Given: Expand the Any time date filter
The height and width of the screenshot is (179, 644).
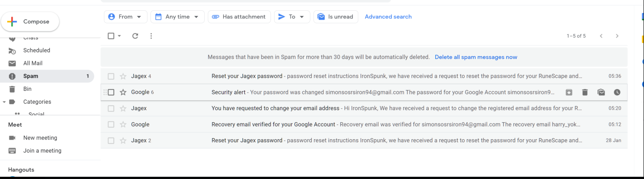Looking at the screenshot, I should pyautogui.click(x=177, y=17).
